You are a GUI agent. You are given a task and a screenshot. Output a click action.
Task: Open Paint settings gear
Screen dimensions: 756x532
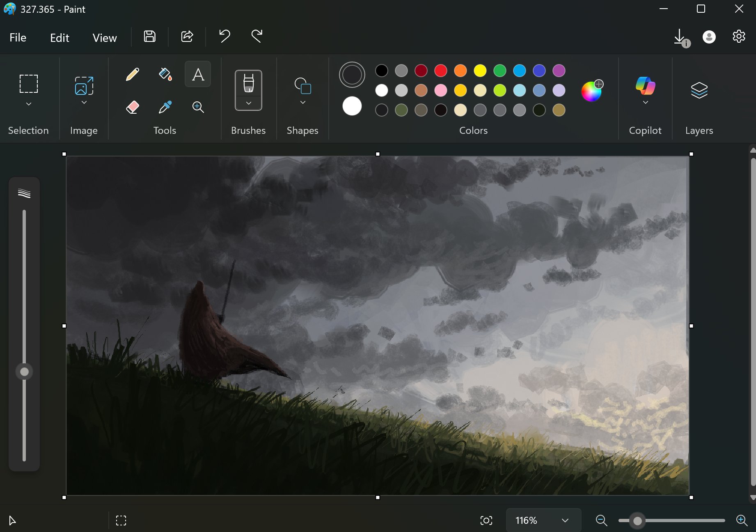(739, 37)
